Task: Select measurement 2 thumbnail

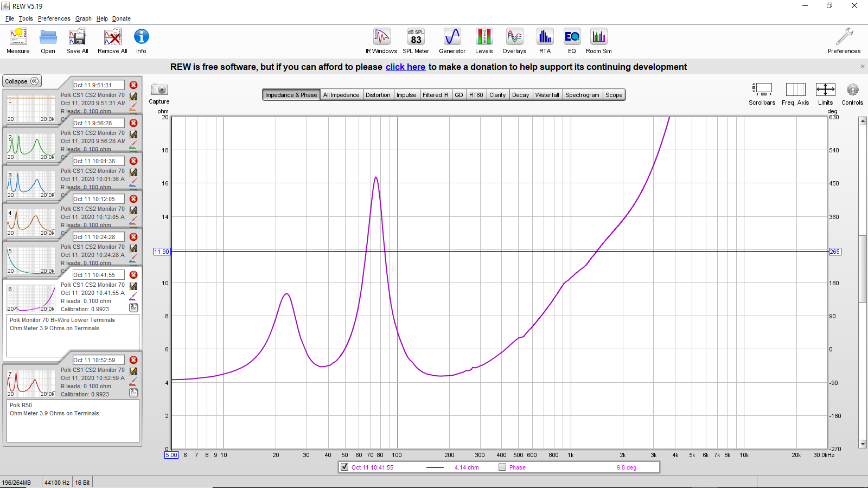Action: (31, 146)
